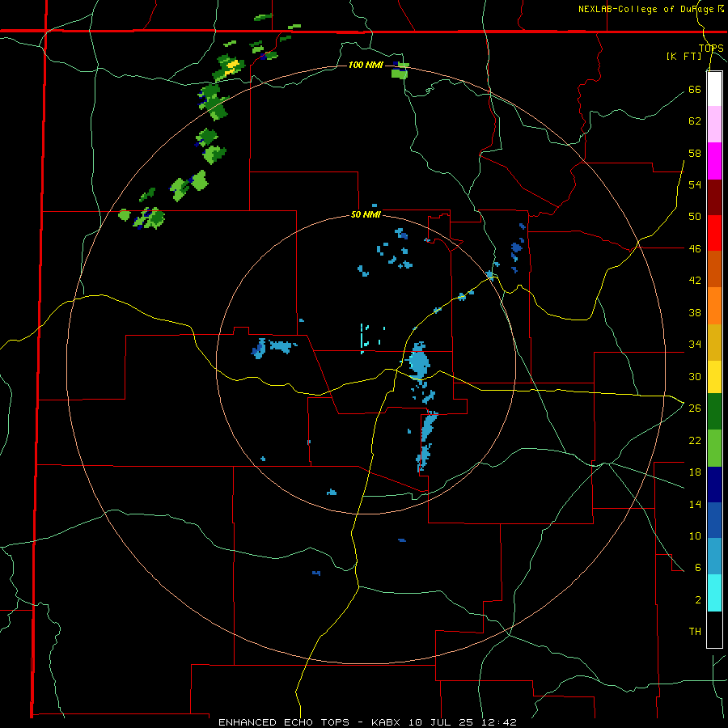Viewport: 728px width, 728px height.
Task: Click the '62' legend value
Action: (695, 121)
